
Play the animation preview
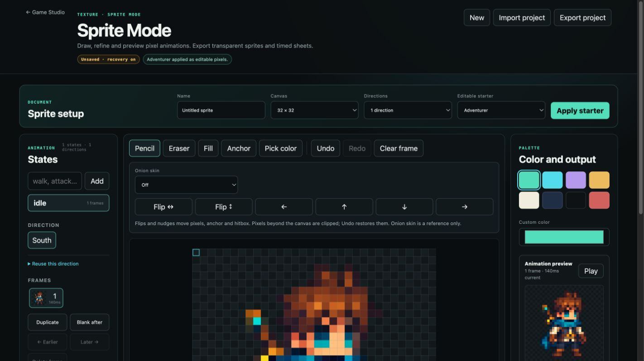(x=591, y=271)
